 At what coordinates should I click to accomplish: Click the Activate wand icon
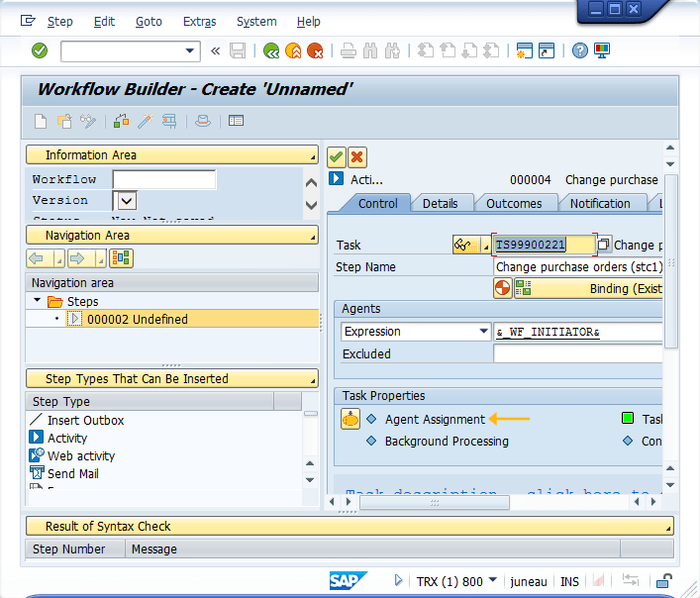click(x=146, y=122)
